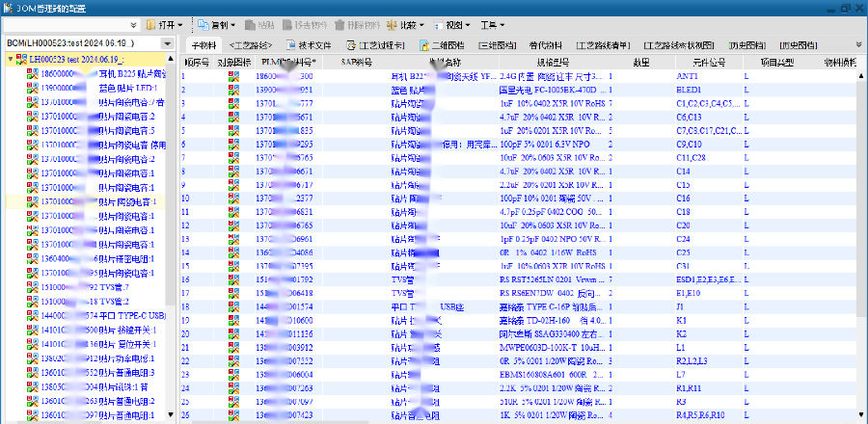Click the 复制 copy icon in toolbar
Screen dimensions: 868x424
(203, 25)
